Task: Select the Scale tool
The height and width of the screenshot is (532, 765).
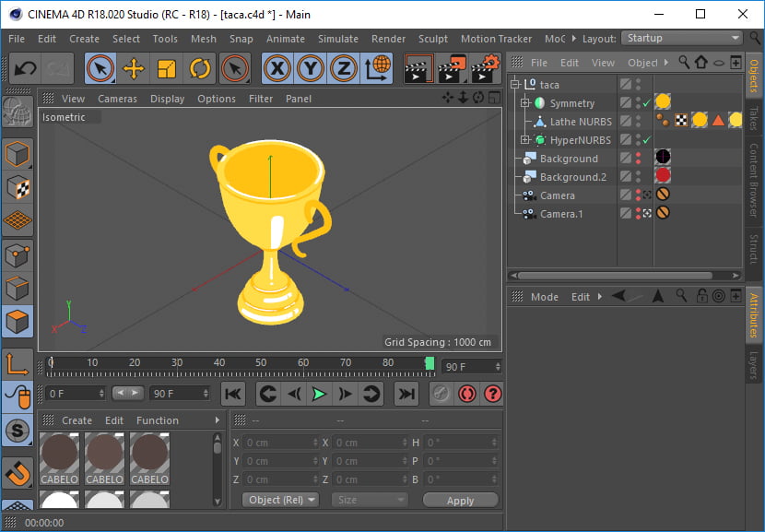Action: (x=167, y=68)
